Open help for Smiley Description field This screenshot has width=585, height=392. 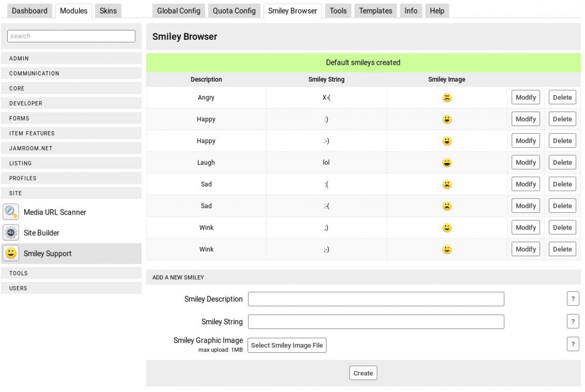point(573,299)
